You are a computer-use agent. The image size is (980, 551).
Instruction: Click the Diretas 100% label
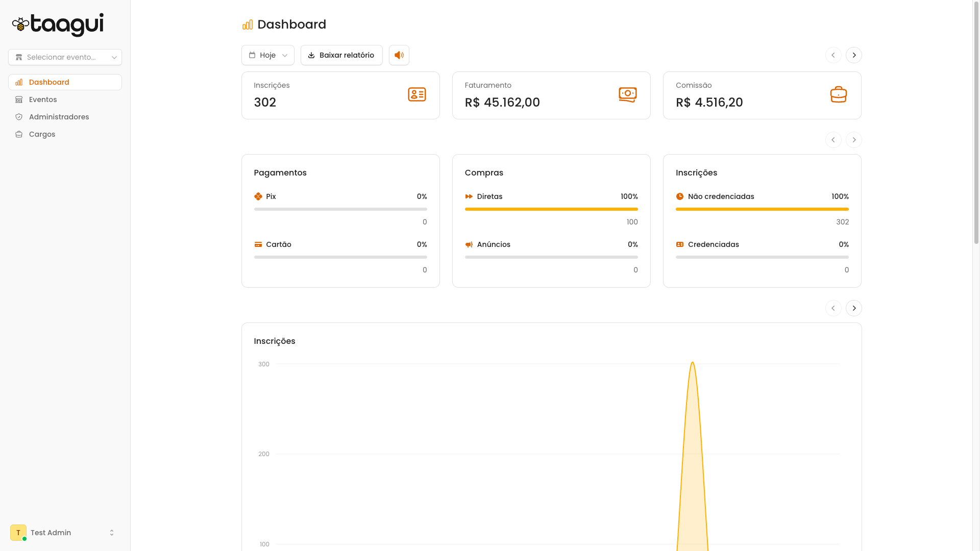tap(629, 196)
